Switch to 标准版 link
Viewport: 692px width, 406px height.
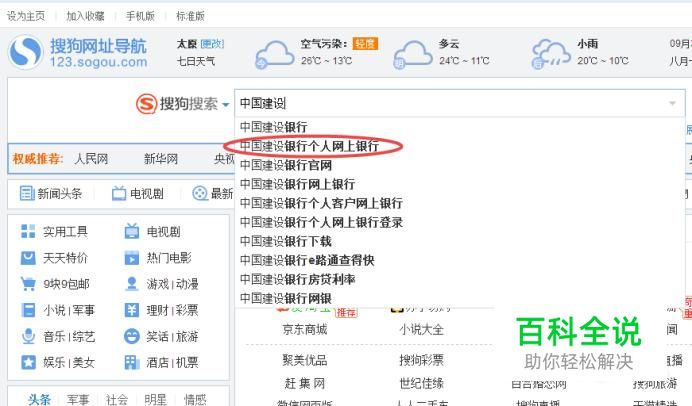190,16
